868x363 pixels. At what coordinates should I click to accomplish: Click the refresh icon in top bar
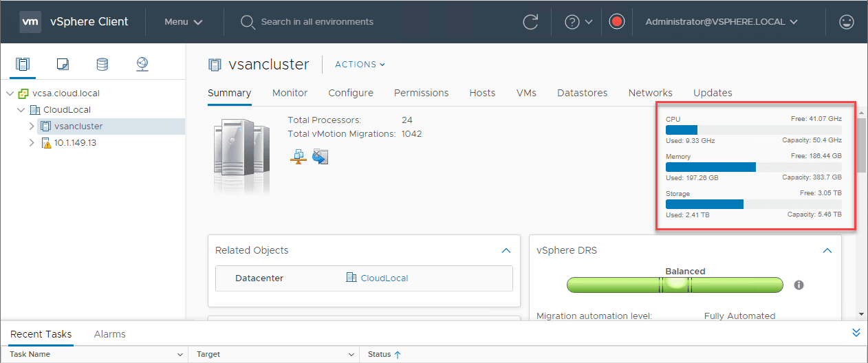click(x=530, y=22)
